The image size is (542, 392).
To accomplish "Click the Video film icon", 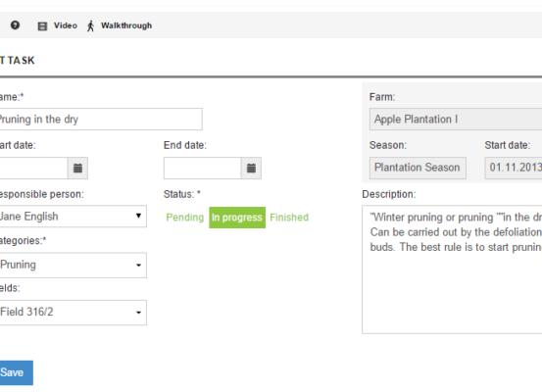I will point(42,26).
